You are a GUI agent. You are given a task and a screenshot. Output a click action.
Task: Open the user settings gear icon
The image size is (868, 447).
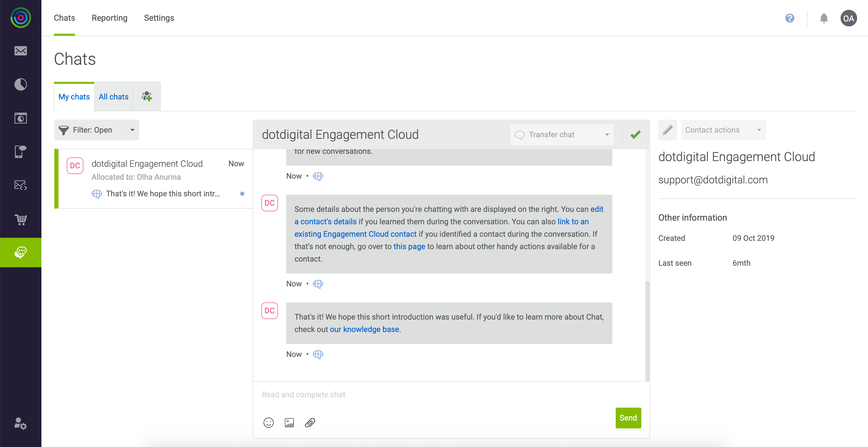20,423
